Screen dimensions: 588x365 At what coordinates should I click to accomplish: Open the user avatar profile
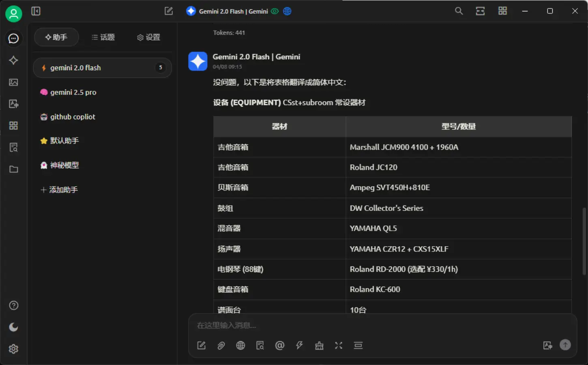(13, 14)
